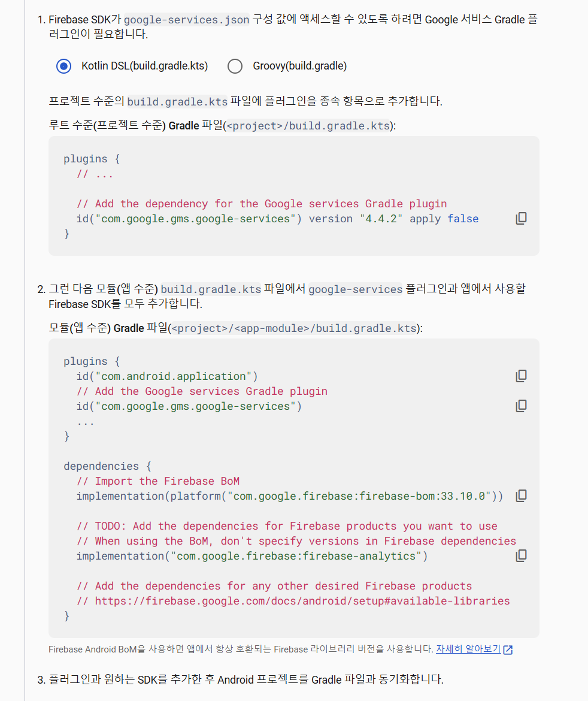Click the comment 'Import the Firebase BoM'
Screen dimensions: 588x701
click(158, 481)
